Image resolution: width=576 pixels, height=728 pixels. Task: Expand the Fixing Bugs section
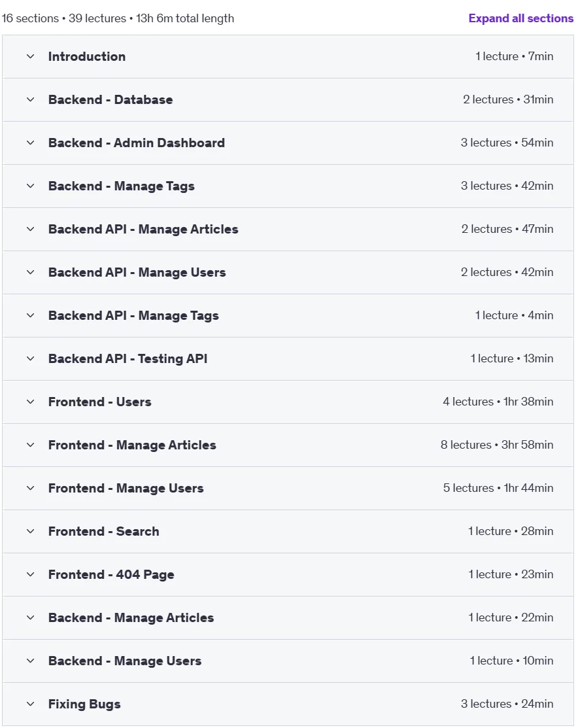pos(288,704)
